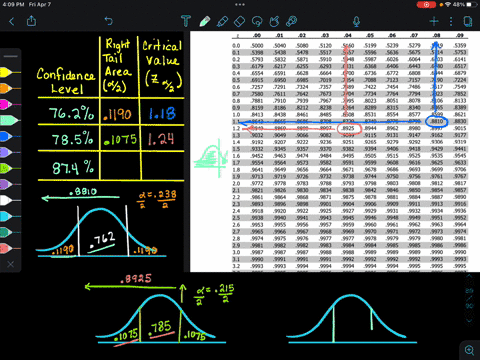Viewport: 480px width, 360px height.
Task: Choose the violet pen preset
Action: [9, 184]
